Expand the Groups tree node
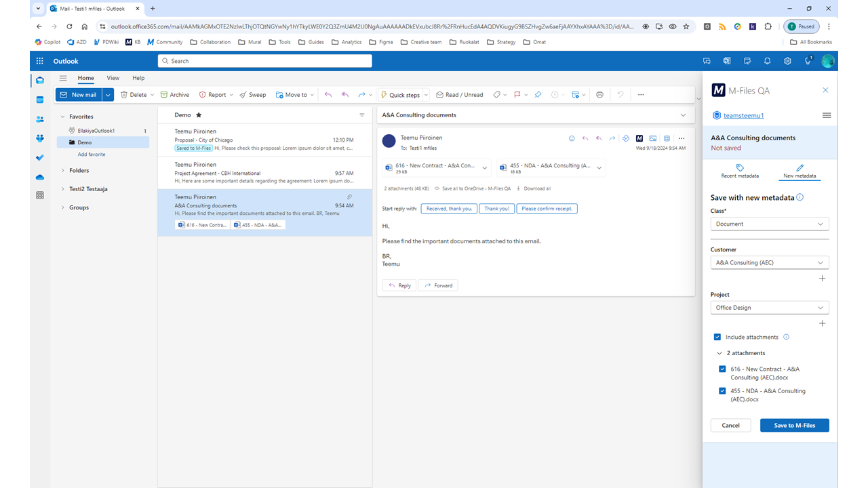The width and height of the screenshot is (868, 488). tap(63, 207)
